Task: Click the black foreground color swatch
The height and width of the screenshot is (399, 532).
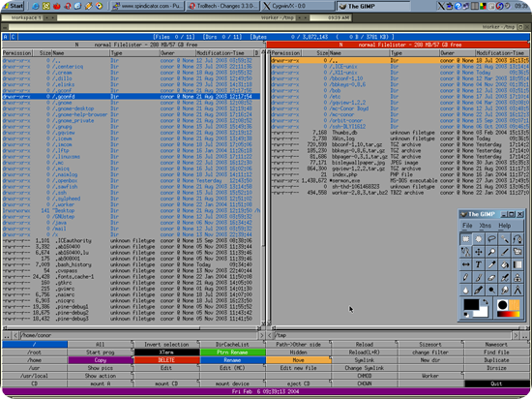Action: (471, 304)
